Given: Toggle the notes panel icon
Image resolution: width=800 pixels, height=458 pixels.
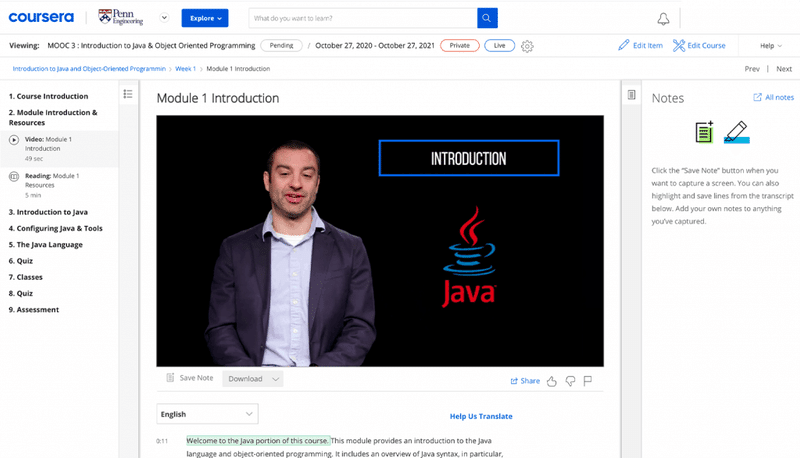Looking at the screenshot, I should (632, 95).
